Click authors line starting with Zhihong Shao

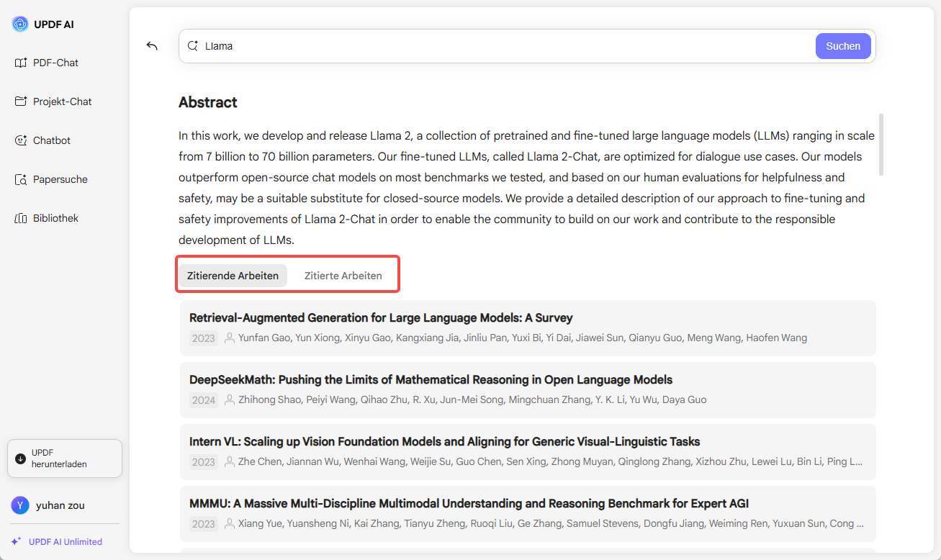point(472,399)
